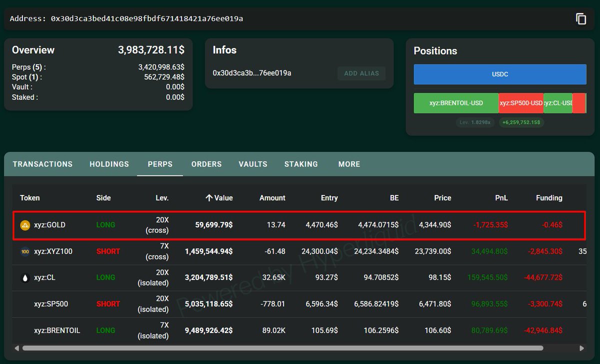Sort by the Lev. column header
This screenshot has height=364, width=600.
pos(162,198)
